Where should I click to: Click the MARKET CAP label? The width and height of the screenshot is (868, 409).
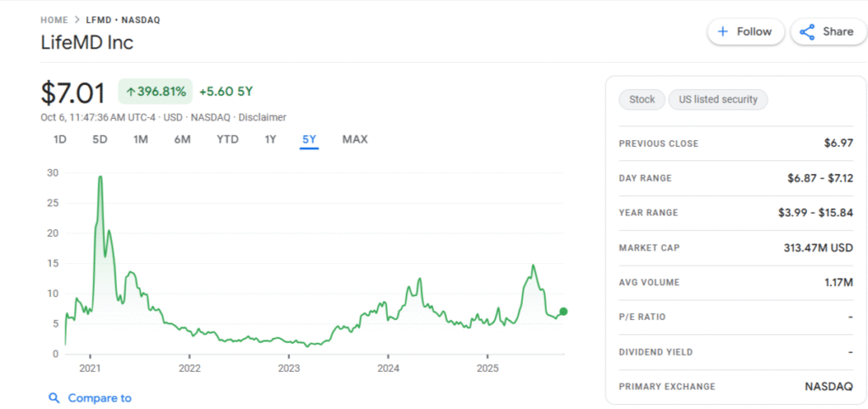point(649,248)
